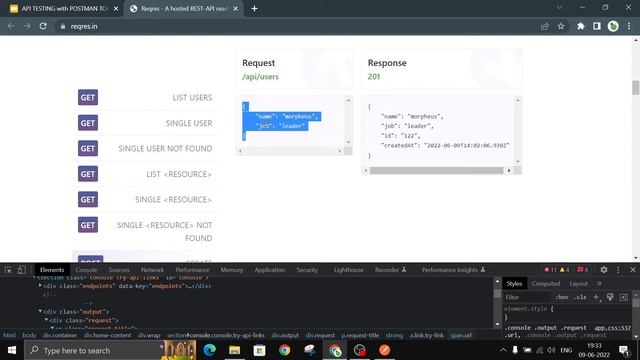
Task: Switch to API TESTING with POSTMAN tab
Action: [64, 9]
